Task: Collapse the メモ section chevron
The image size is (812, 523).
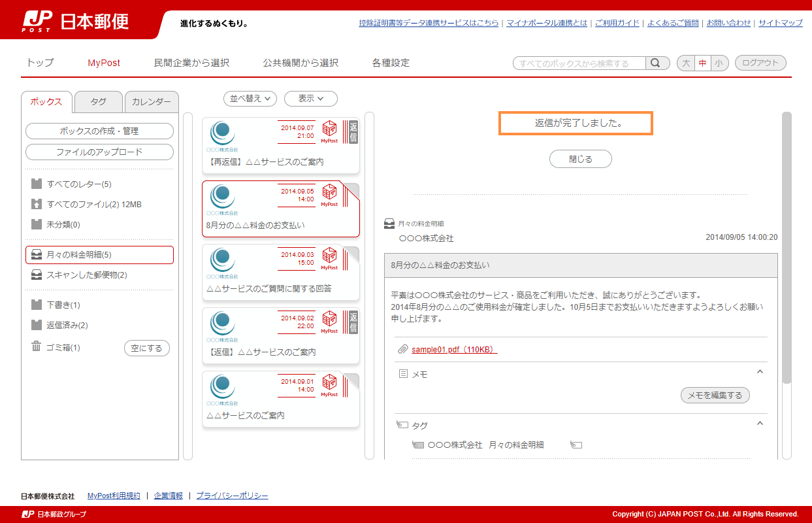Action: (760, 372)
